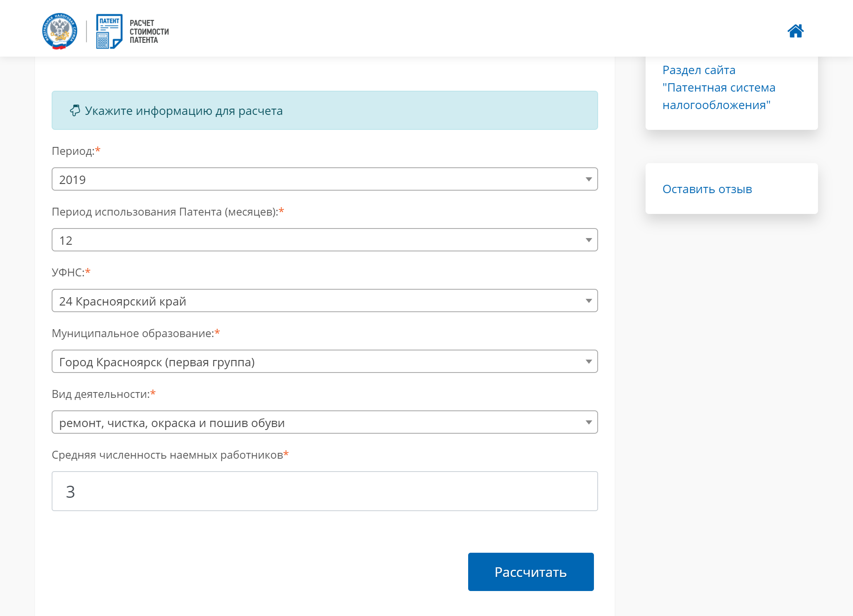Click the Patent calculator logo icon
This screenshot has width=853, height=616.
click(109, 31)
